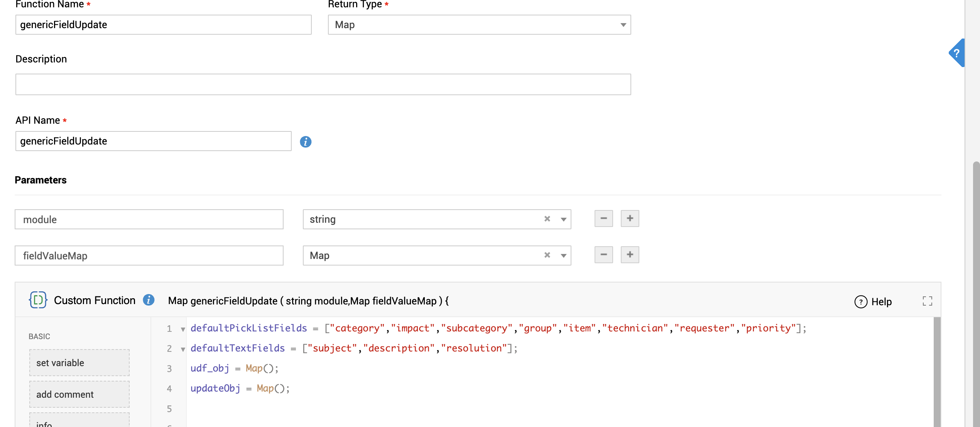980x427 pixels.
Task: Click the API Name info icon
Action: 306,142
